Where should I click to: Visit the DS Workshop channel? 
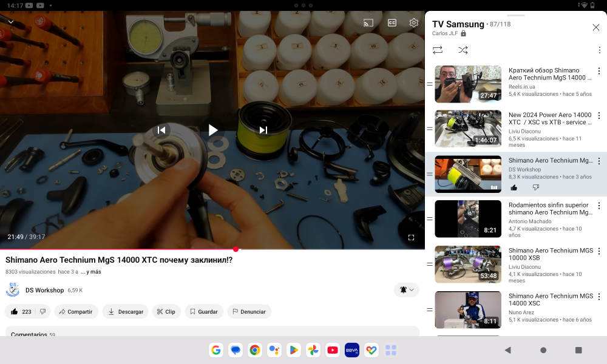(45, 290)
